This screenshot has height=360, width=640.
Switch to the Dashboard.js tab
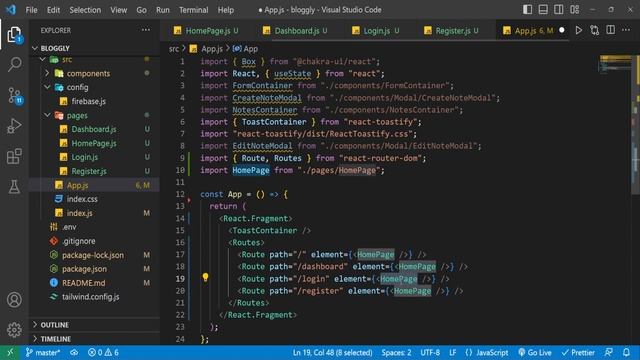(295, 31)
